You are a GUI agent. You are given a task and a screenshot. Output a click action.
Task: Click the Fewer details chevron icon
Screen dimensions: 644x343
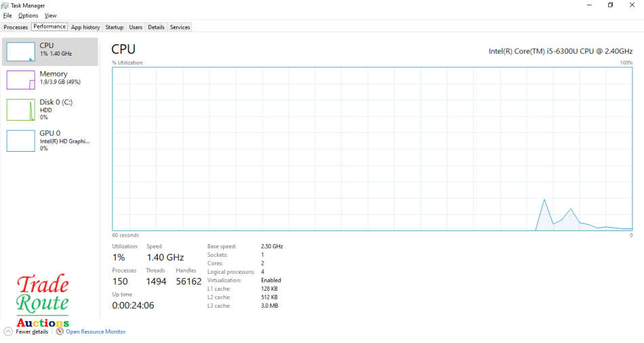click(x=8, y=331)
